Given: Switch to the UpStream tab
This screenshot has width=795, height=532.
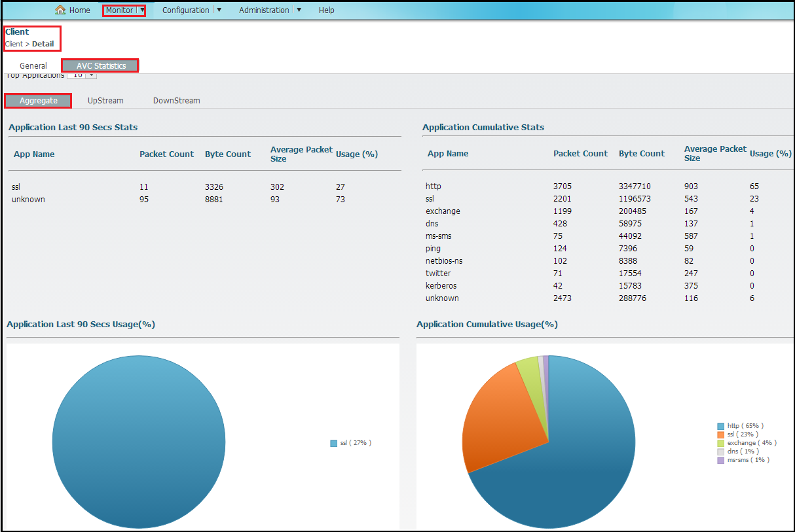Looking at the screenshot, I should [105, 101].
